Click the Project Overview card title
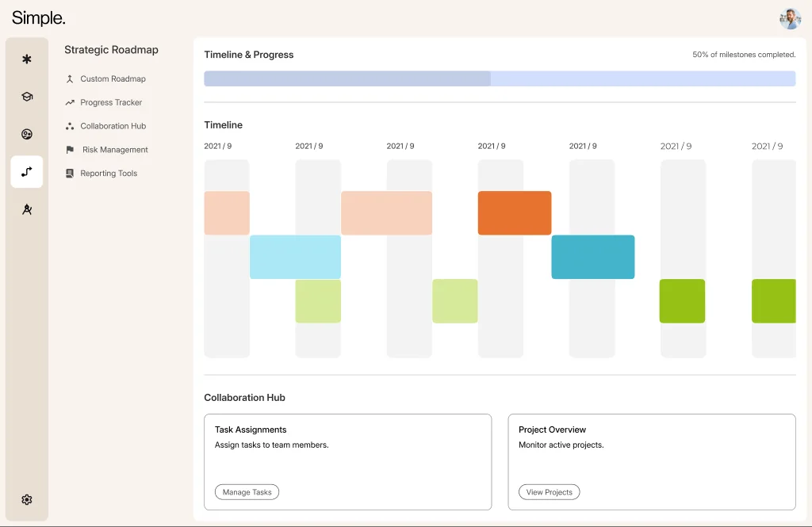This screenshot has width=812, height=527. (552, 430)
